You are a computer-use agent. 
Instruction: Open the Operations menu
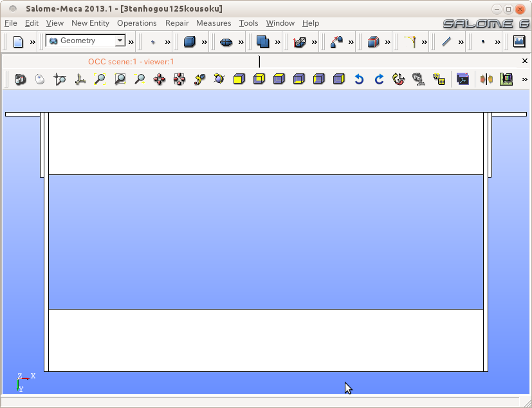click(x=137, y=23)
